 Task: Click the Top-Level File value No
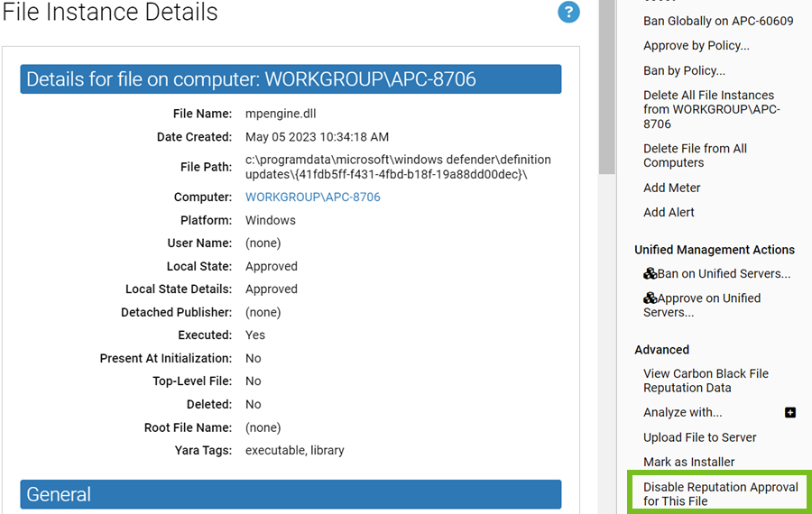pos(254,381)
